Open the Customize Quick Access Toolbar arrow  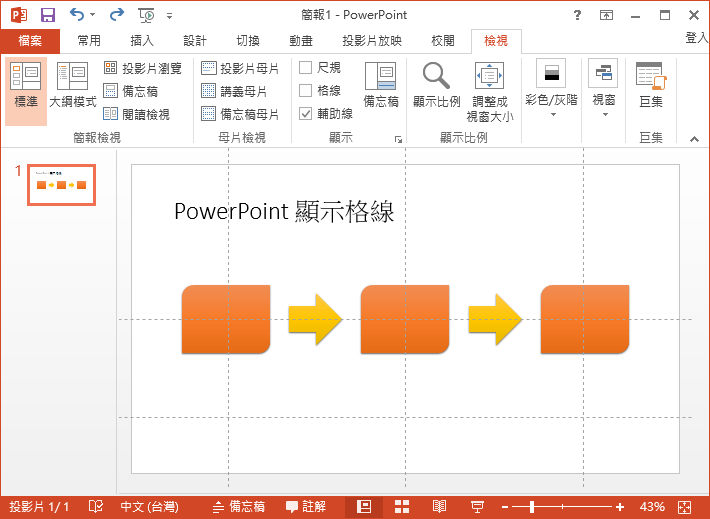[169, 16]
